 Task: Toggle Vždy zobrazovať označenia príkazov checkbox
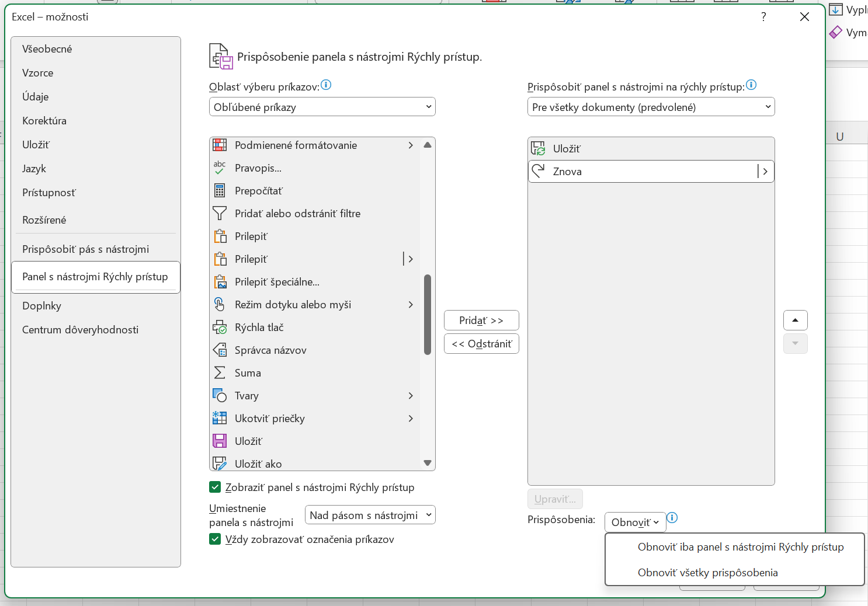(x=215, y=539)
